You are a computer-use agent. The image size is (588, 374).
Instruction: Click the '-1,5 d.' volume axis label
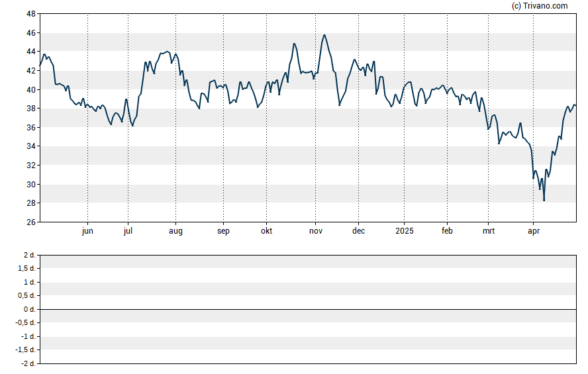point(26,350)
